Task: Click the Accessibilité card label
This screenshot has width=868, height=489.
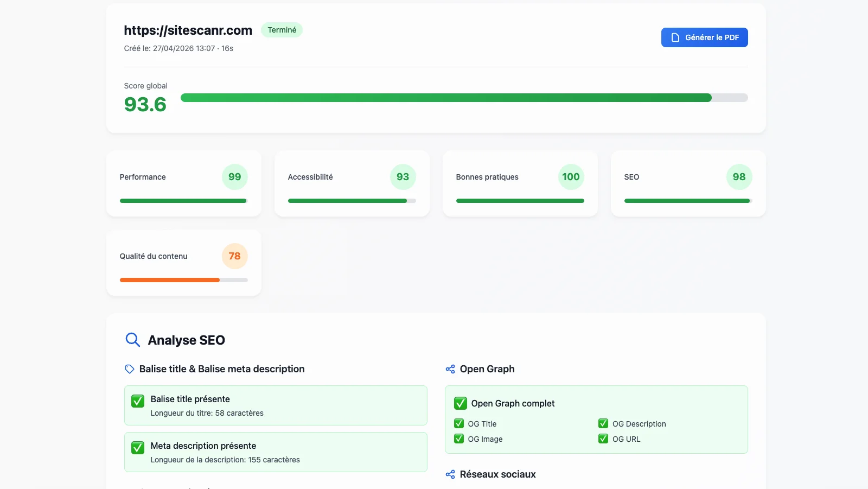Action: coord(310,177)
